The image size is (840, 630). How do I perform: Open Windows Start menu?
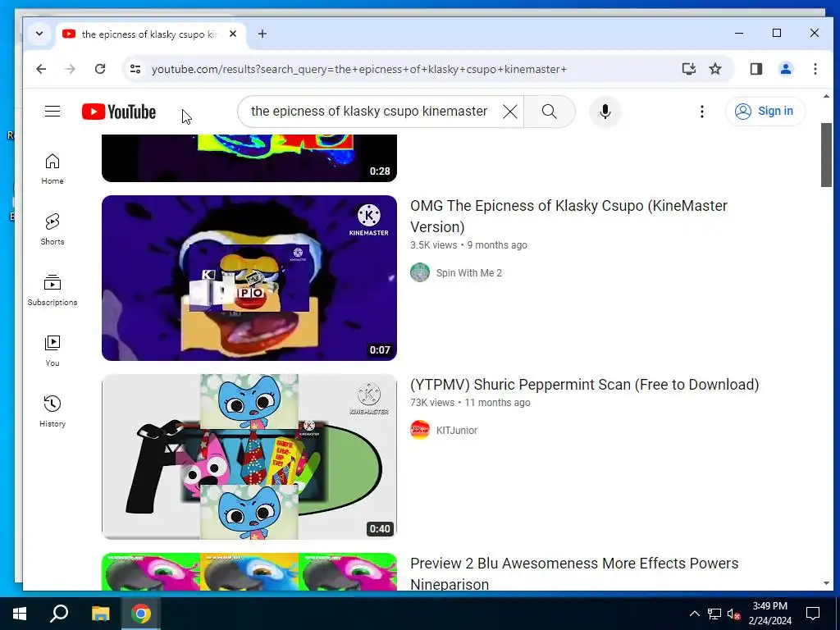(x=20, y=614)
